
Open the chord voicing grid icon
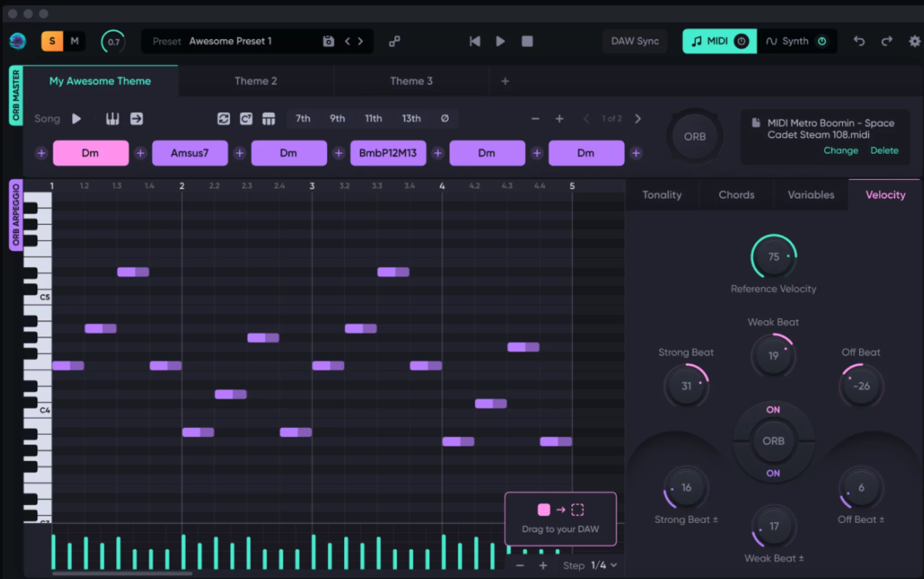(x=269, y=119)
